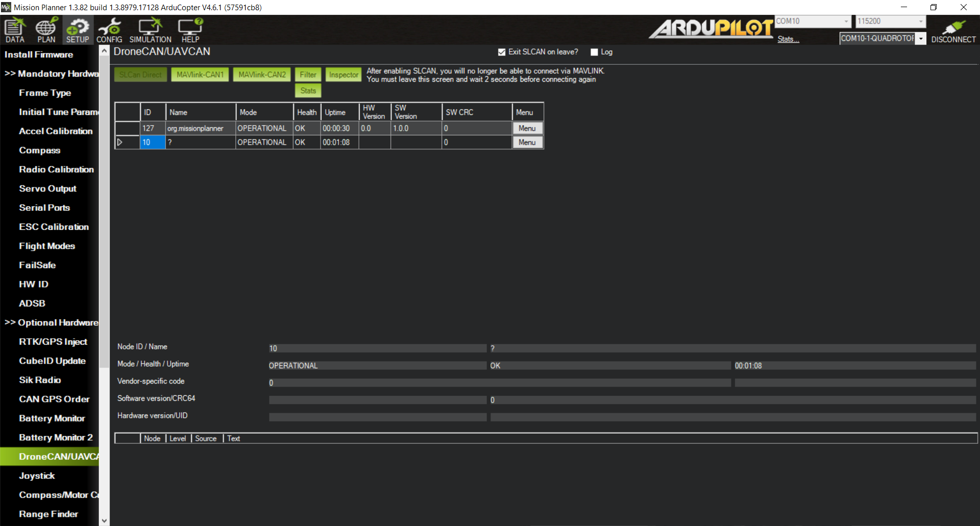The image size is (980, 526).
Task: Open Sik Radio page
Action: 40,380
